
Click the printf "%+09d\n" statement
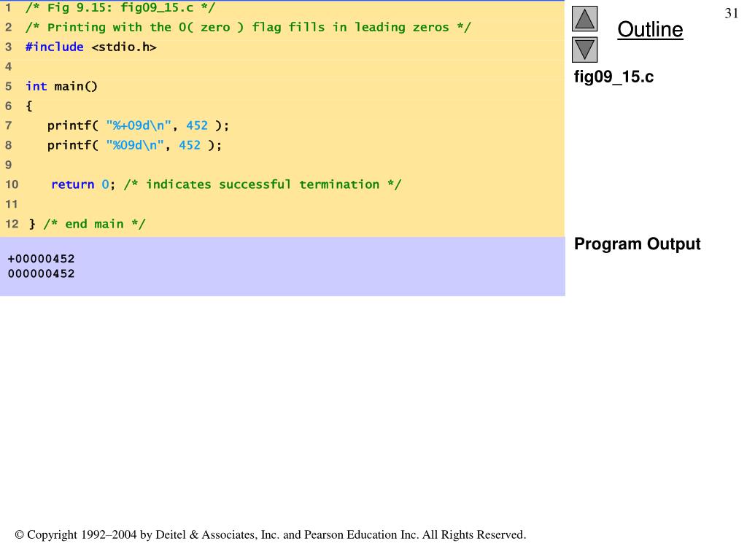(138, 125)
